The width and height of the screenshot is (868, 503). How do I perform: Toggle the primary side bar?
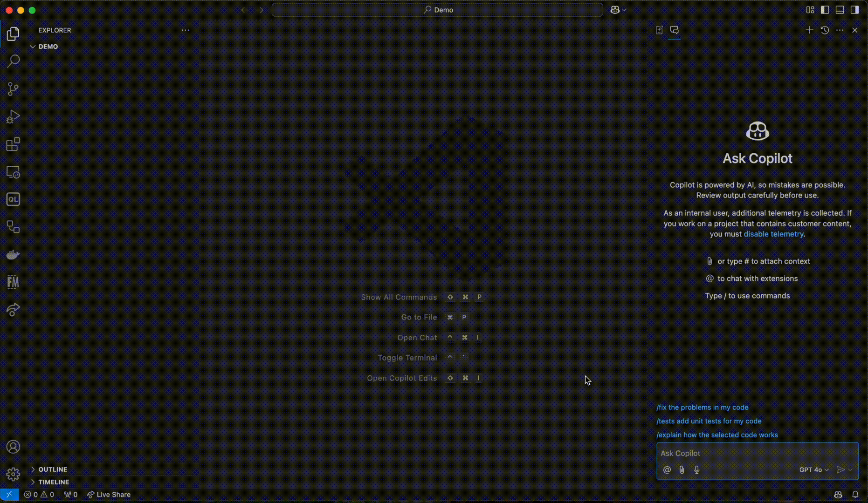(x=825, y=10)
